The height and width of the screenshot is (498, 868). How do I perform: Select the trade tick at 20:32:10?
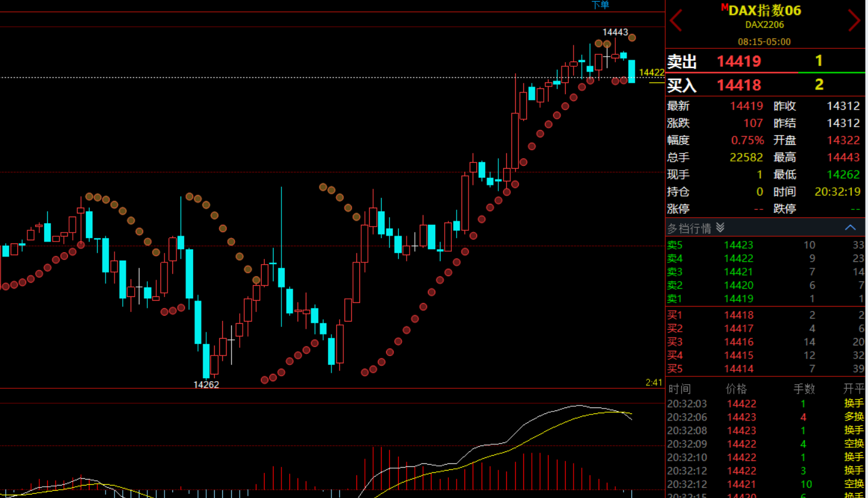click(x=765, y=457)
